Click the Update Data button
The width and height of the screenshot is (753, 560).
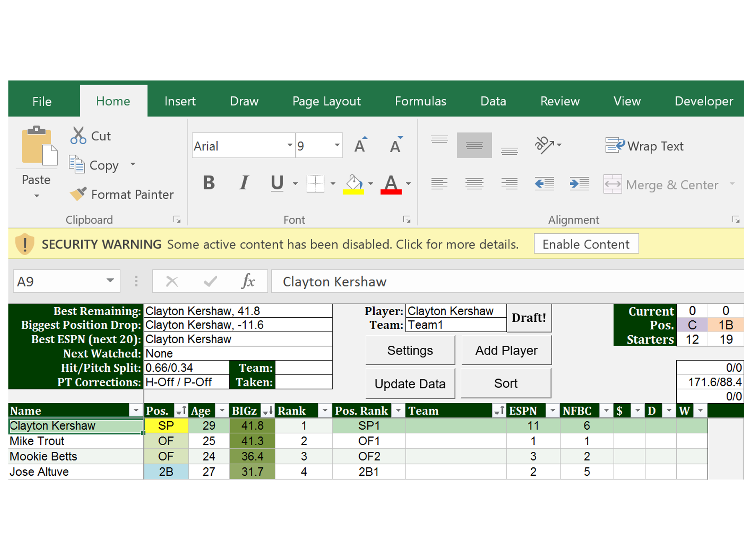(410, 384)
